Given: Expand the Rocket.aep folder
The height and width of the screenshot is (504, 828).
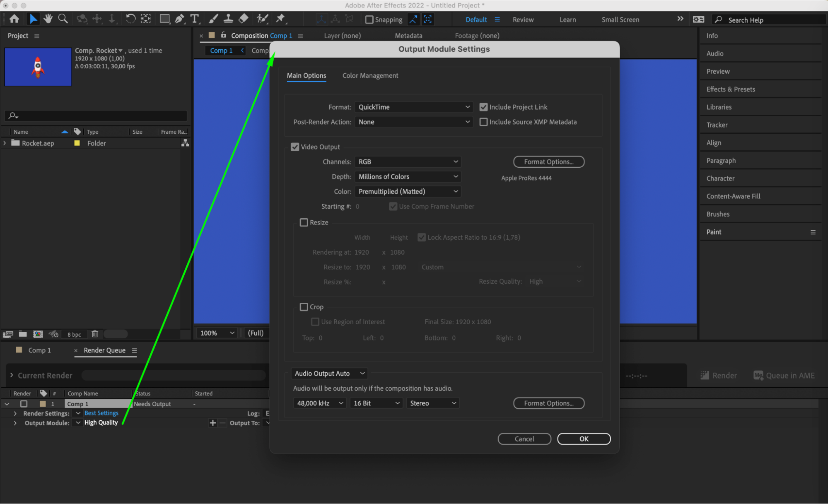Looking at the screenshot, I should pos(5,143).
